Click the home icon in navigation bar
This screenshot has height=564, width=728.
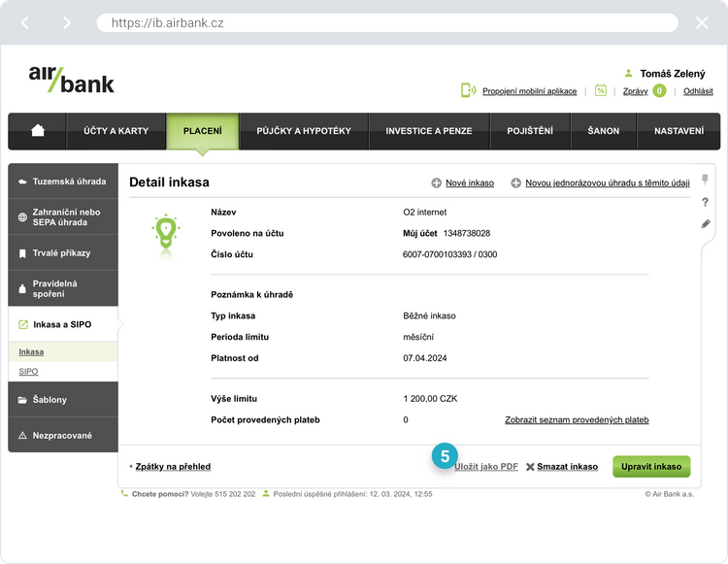point(38,131)
